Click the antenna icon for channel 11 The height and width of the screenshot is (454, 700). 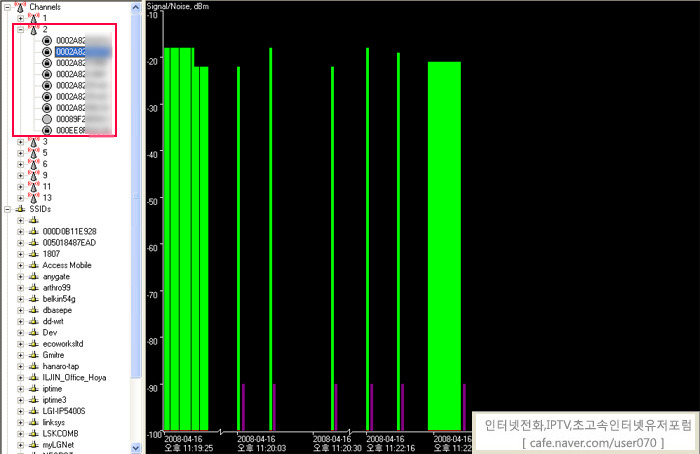coord(33,187)
